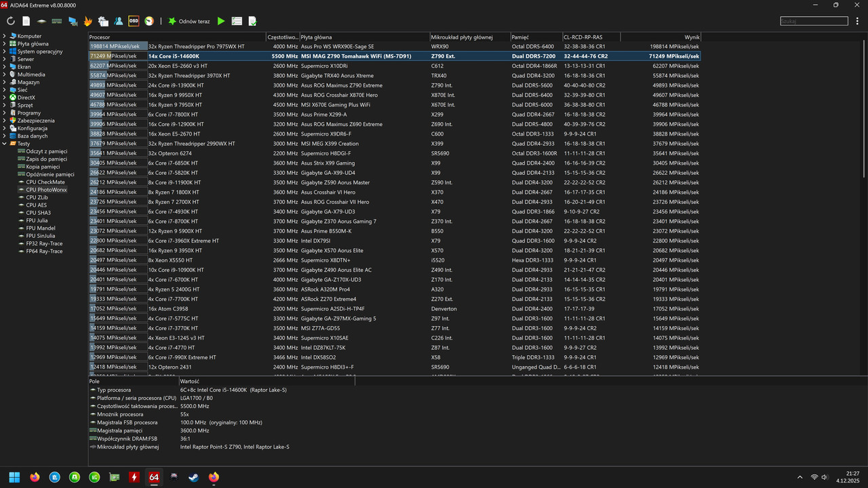Select the 16x Ryzen 9 9950X HT row
868x488 pixels.
pos(395,95)
